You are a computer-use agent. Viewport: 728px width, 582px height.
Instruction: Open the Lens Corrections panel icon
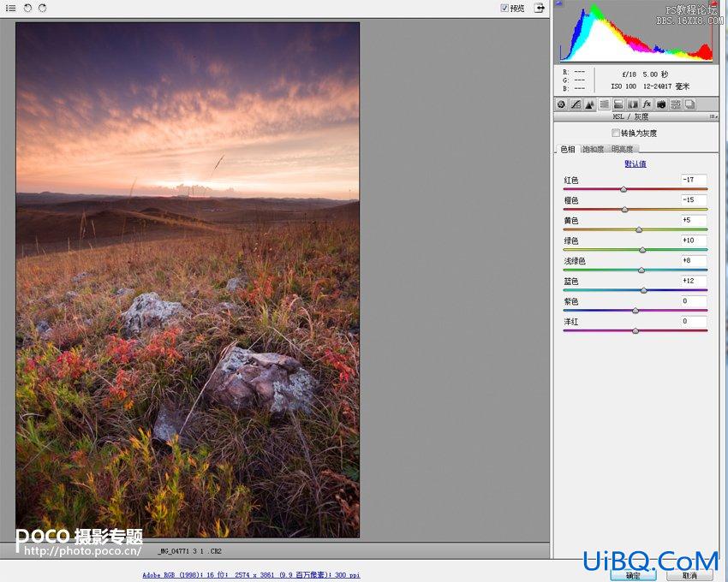coord(633,104)
